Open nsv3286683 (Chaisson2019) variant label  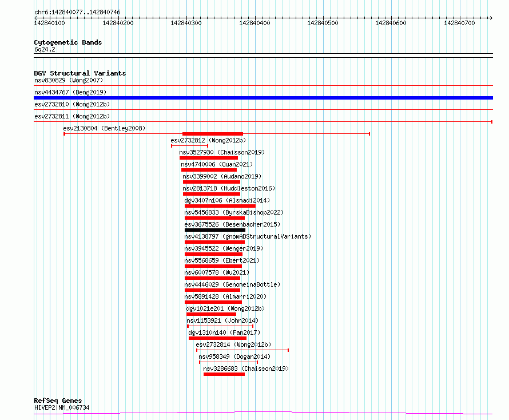click(246, 369)
